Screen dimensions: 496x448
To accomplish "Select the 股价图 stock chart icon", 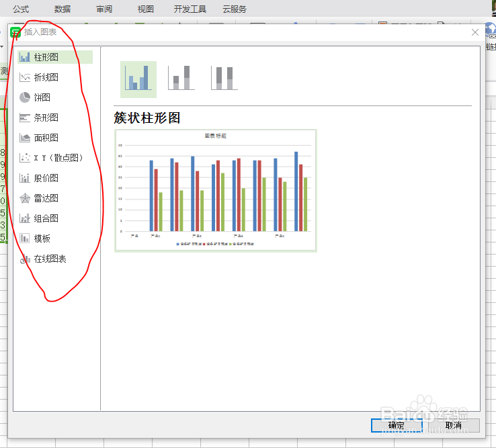I will [25, 178].
